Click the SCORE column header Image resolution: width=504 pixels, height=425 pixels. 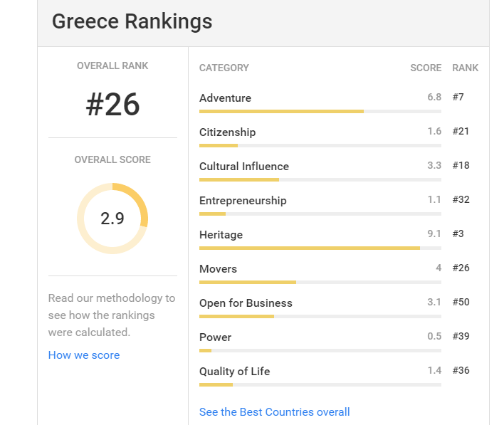click(x=426, y=68)
